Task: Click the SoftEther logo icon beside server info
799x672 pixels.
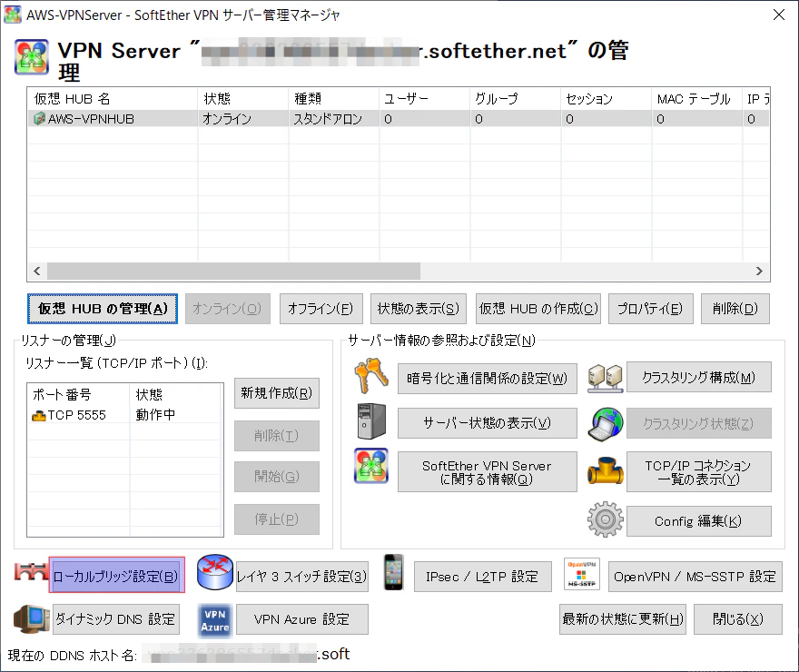Action: (371, 466)
